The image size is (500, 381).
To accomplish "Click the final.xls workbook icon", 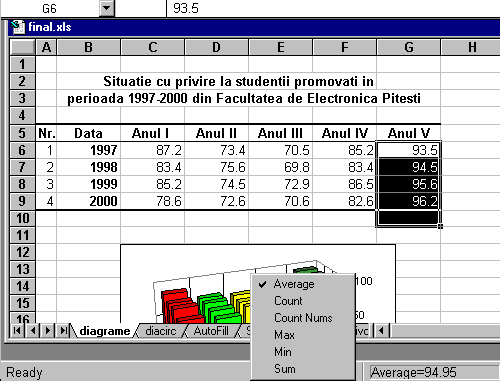I will [17, 27].
